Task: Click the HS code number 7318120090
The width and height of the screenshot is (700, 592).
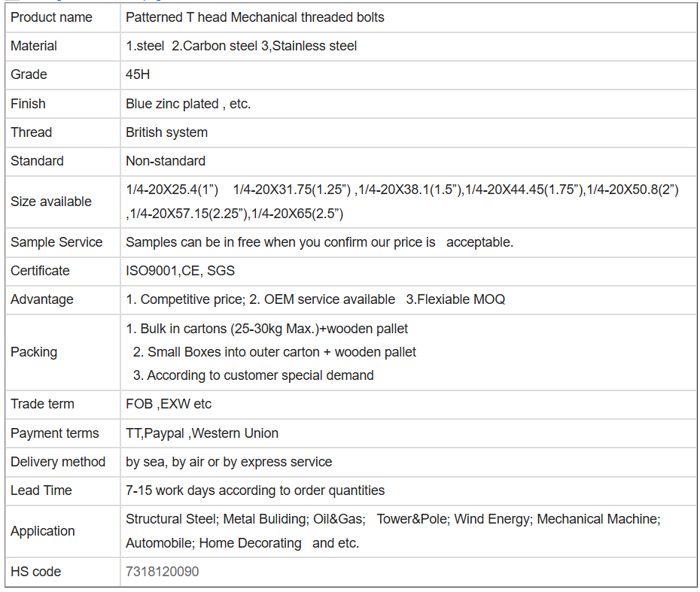Action: coord(163,572)
